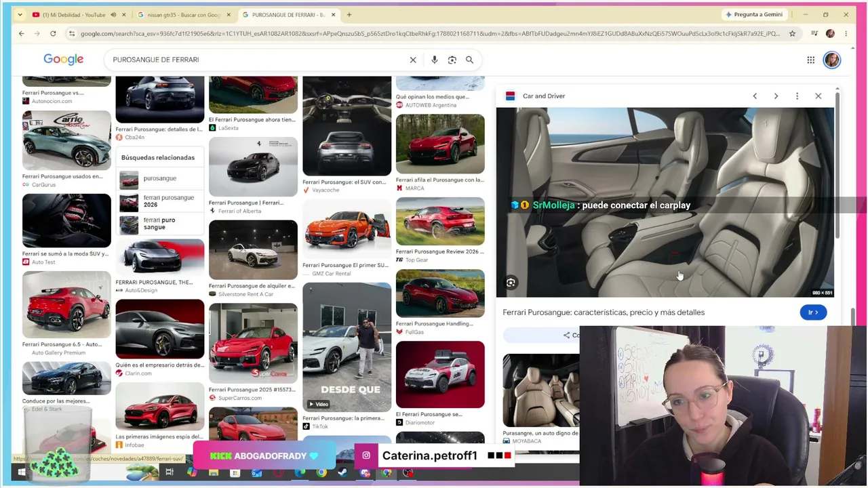Image resolution: width=868 pixels, height=488 pixels.
Task: Open Steam from the taskbar
Action: click(x=343, y=472)
